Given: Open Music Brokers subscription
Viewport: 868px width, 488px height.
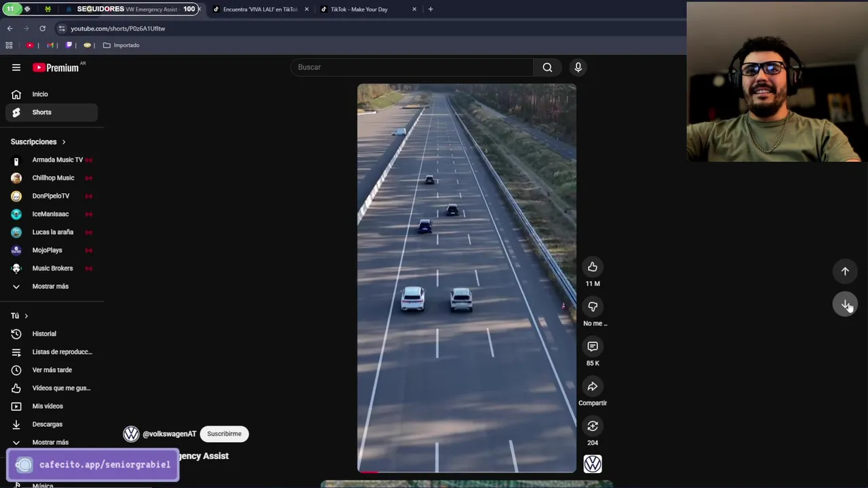Looking at the screenshot, I should coord(52,268).
